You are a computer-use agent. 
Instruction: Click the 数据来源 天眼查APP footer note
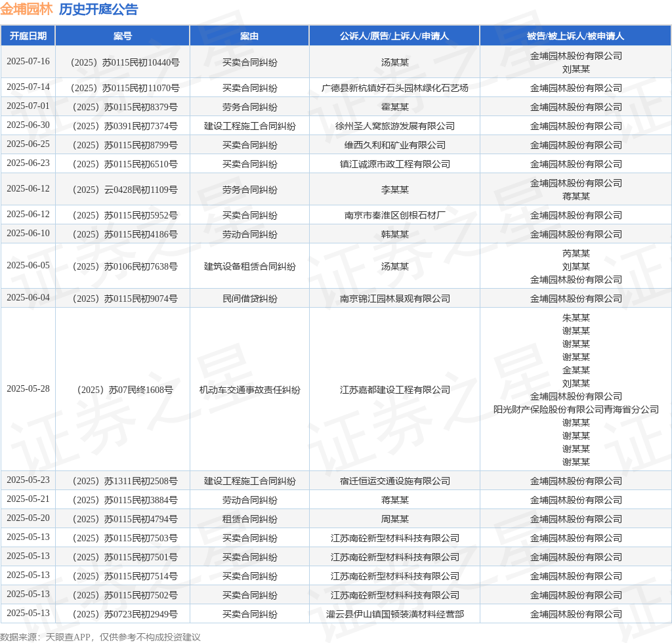100,637
